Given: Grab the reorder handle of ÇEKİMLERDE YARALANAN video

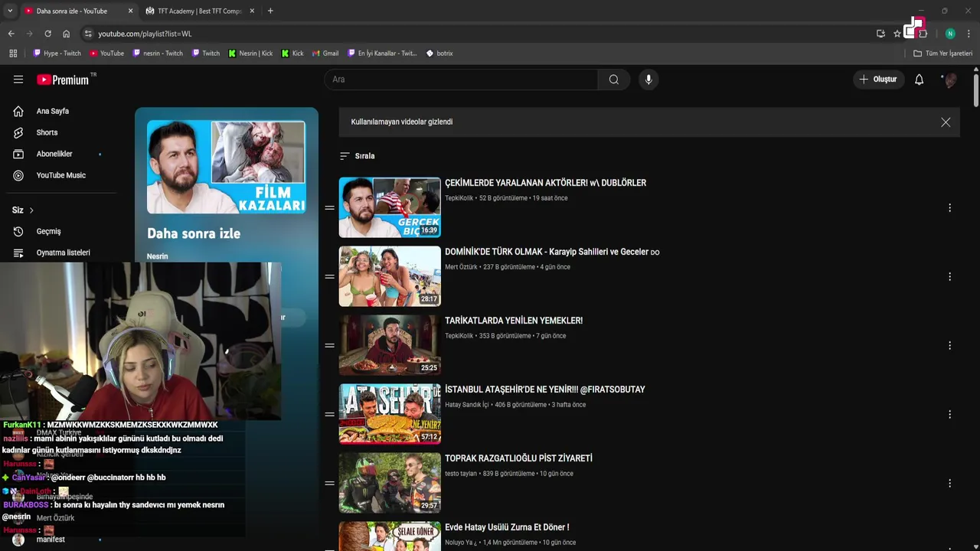Looking at the screenshot, I should pyautogui.click(x=330, y=208).
